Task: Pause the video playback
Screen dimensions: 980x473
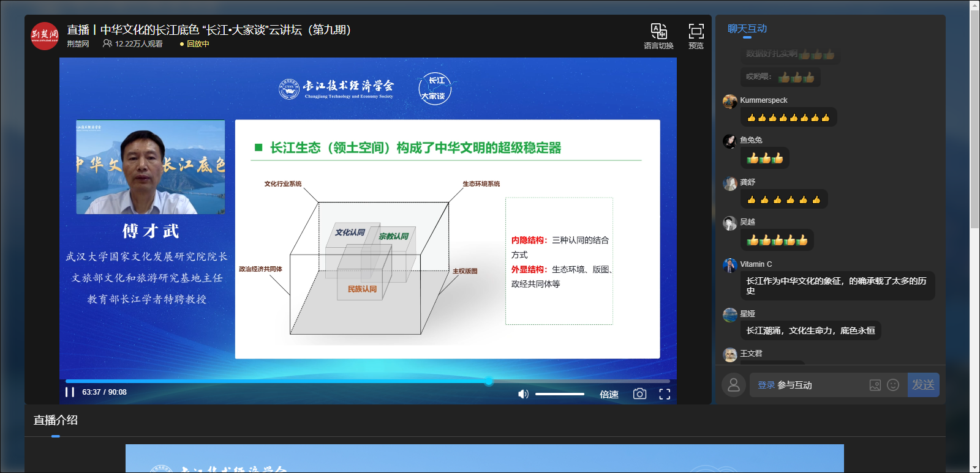Action: pos(70,392)
